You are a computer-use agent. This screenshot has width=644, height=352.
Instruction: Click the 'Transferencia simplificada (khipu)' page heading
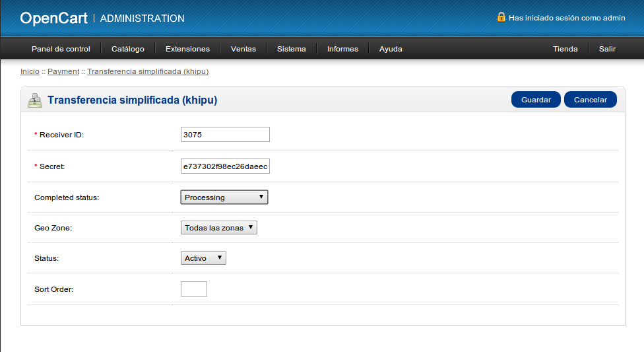(x=132, y=100)
